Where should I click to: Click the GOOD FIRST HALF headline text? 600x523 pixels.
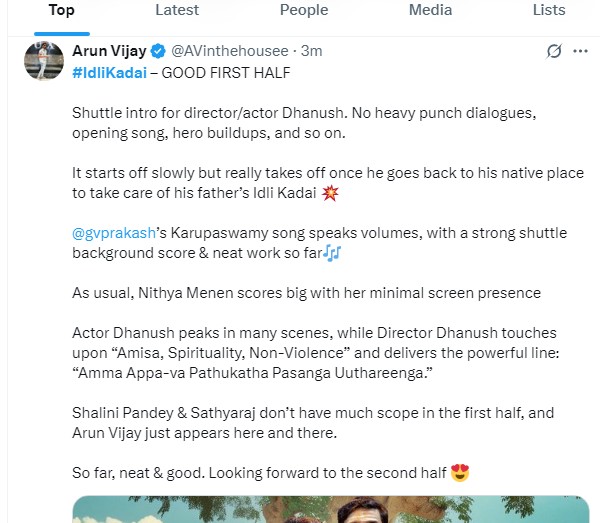click(x=226, y=73)
